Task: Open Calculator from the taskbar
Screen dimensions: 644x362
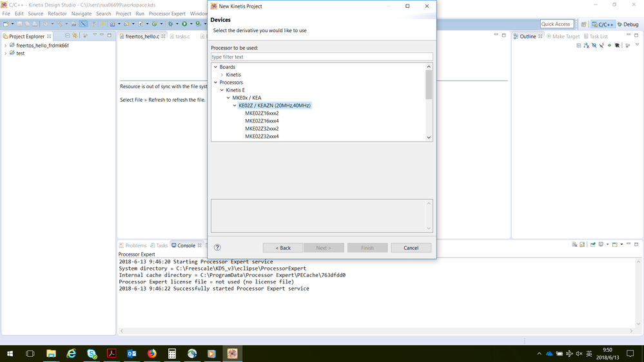Action: click(172, 354)
